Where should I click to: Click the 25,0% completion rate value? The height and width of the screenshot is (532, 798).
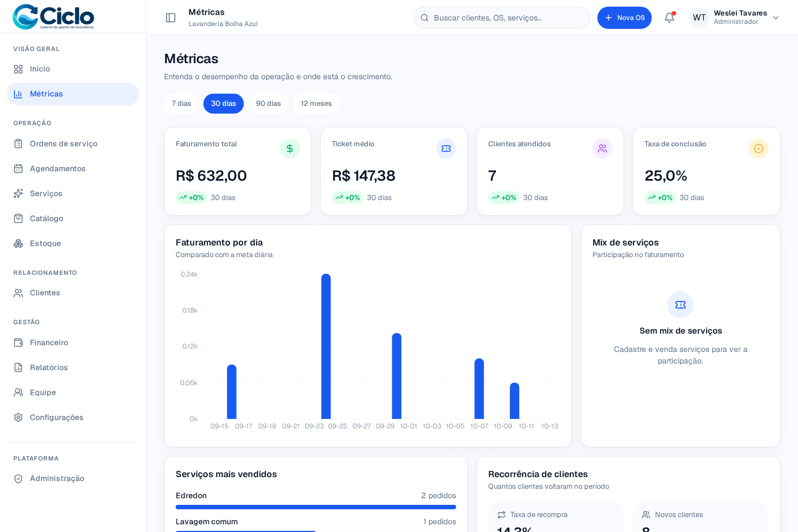click(x=666, y=176)
